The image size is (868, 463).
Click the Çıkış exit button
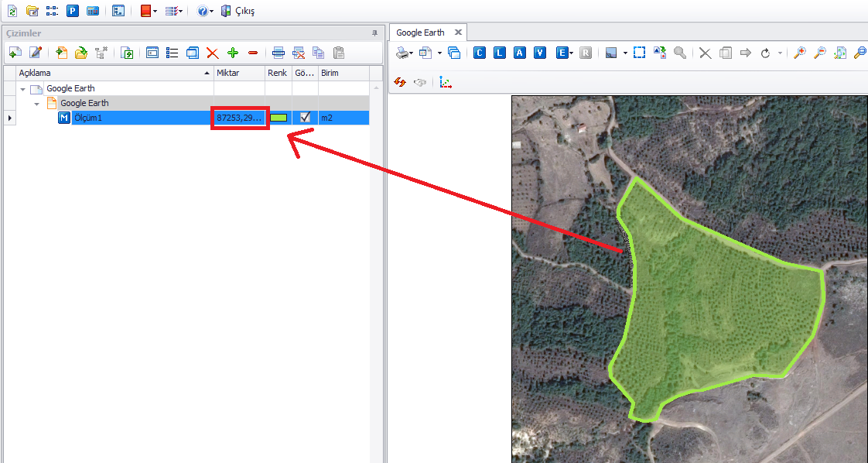[x=238, y=12]
